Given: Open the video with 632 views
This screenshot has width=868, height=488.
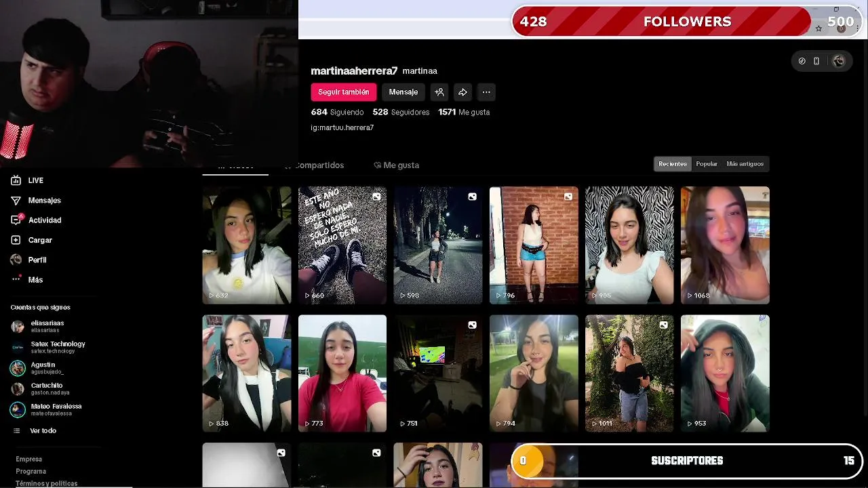Looking at the screenshot, I should [x=247, y=245].
